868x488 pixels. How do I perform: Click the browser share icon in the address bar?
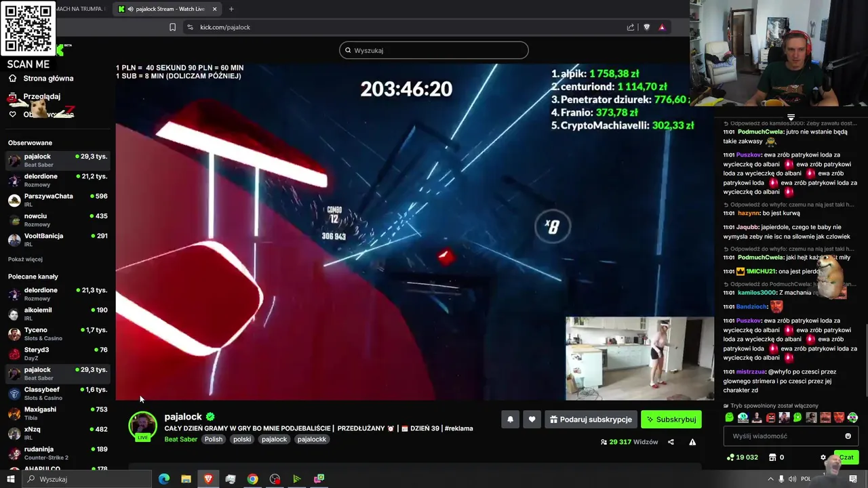(631, 27)
